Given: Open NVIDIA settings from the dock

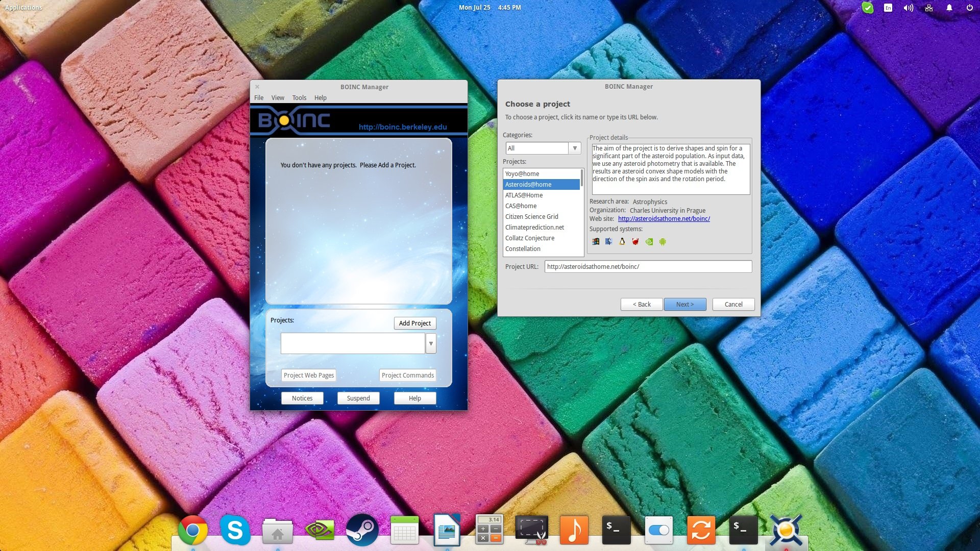Looking at the screenshot, I should 320,531.
